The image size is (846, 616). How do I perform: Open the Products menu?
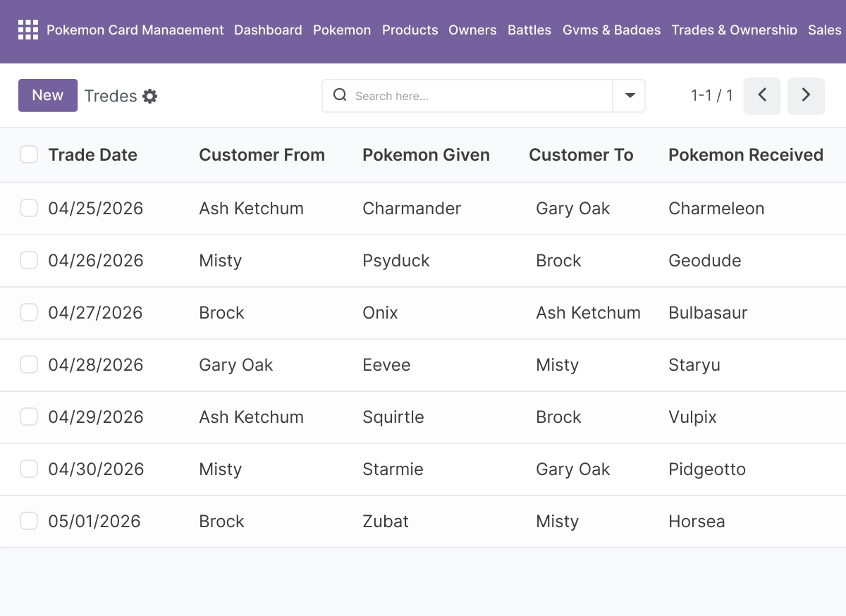click(x=410, y=30)
